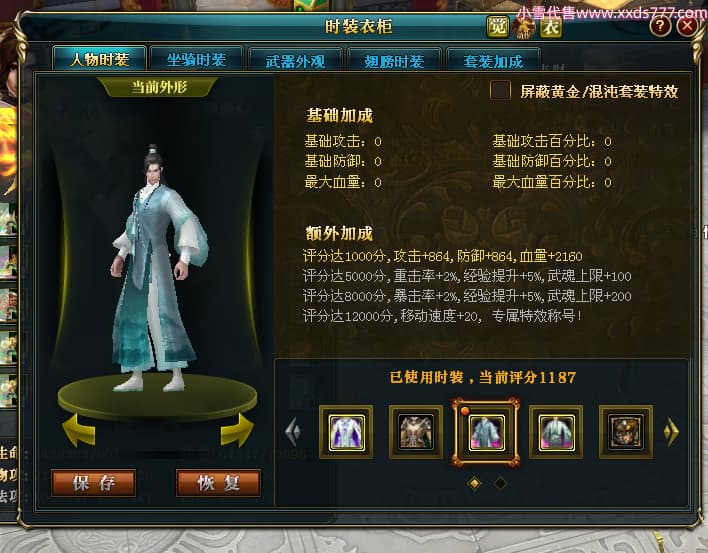The width and height of the screenshot is (708, 553).
Task: Open the 武器外观 tab
Action: [x=295, y=60]
